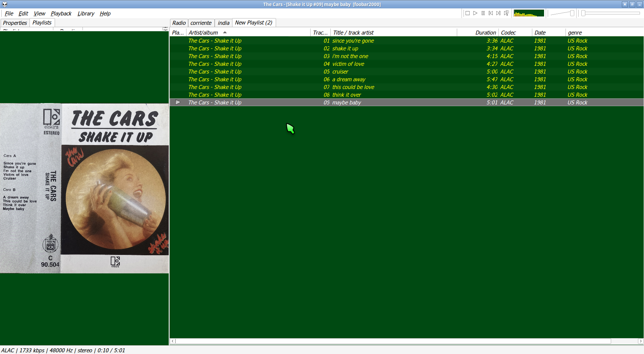
Task: Adjust the volume slider handle
Action: tap(572, 13)
